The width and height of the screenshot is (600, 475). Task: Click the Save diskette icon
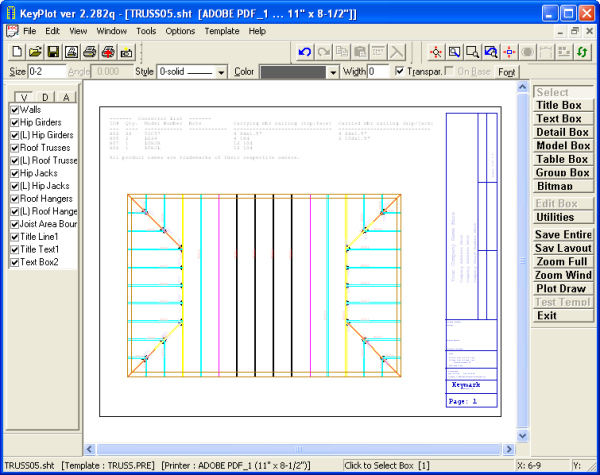coord(53,51)
